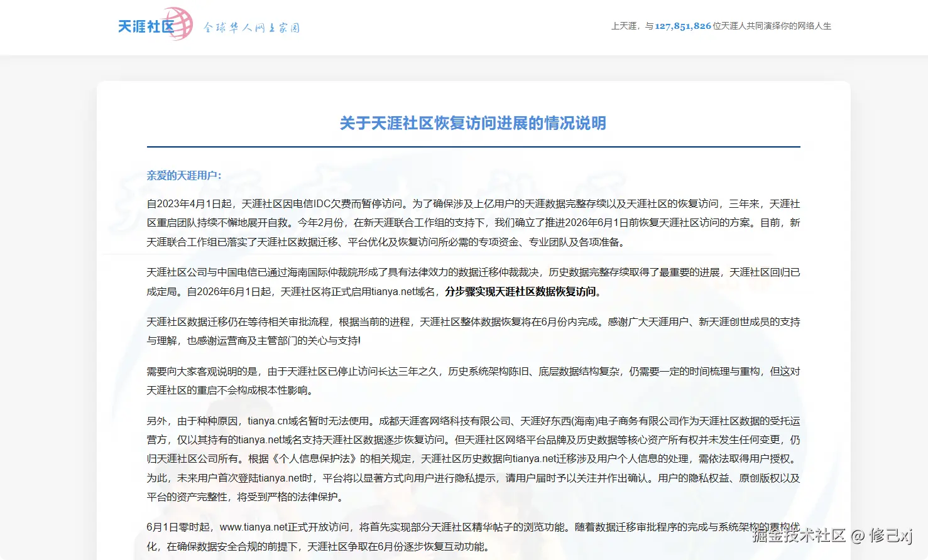Click the 全球华人网上家园 calligraphy slogan
928x560 pixels.
tap(251, 28)
